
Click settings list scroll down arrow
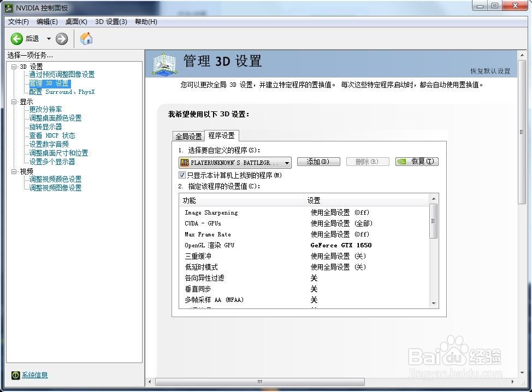pos(434,304)
